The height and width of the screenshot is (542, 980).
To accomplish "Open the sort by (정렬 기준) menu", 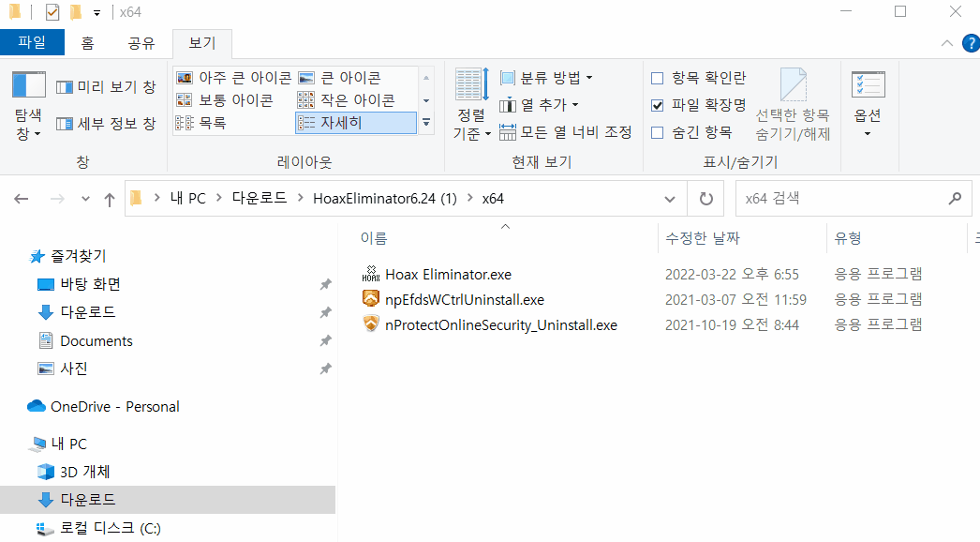I will click(472, 105).
